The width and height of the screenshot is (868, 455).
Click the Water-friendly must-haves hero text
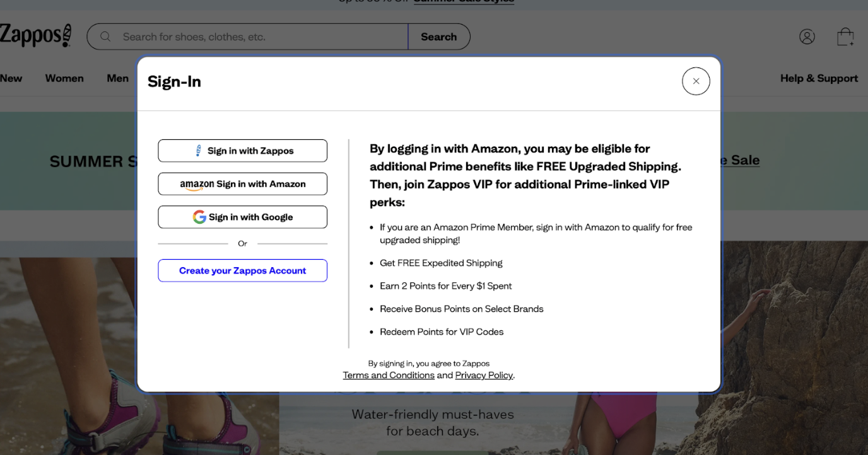coord(433,423)
